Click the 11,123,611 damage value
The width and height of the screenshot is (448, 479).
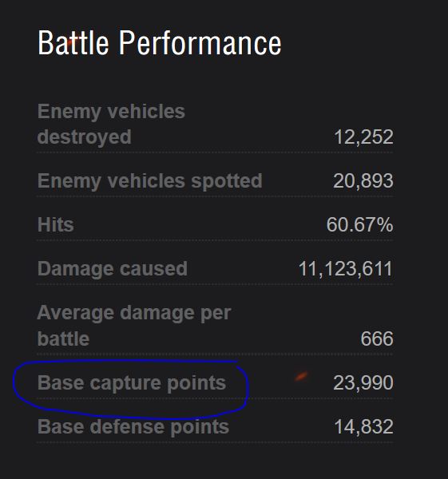345,269
